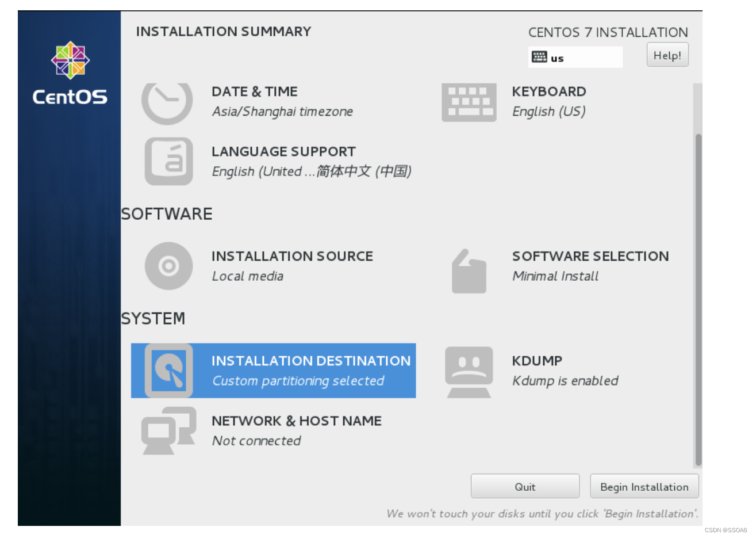Screen dimensions: 756x538
Task: Click 'Not connected' network status text
Action: point(256,441)
